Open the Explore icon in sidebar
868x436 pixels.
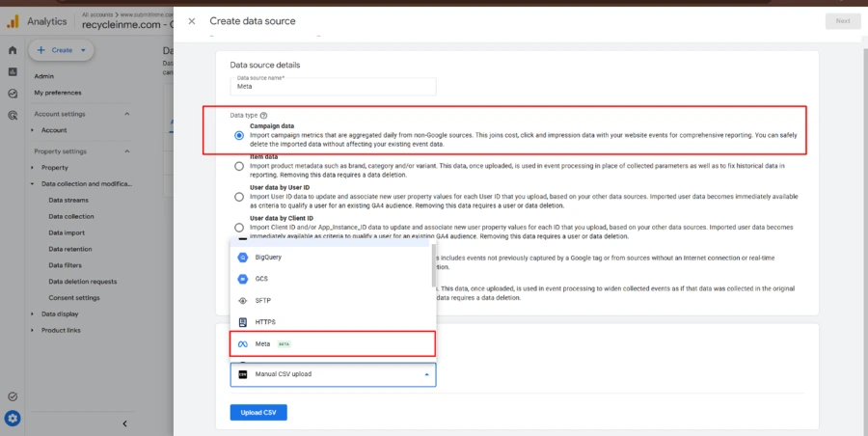pyautogui.click(x=13, y=94)
